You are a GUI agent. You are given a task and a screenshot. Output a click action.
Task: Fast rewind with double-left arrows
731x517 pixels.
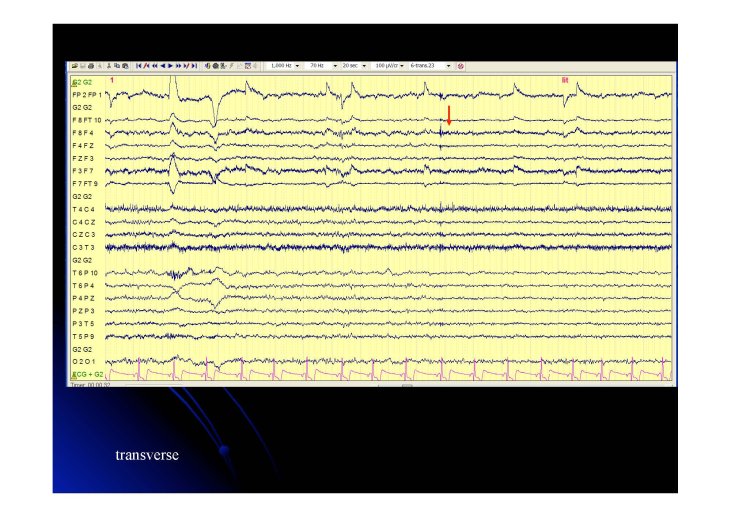155,66
